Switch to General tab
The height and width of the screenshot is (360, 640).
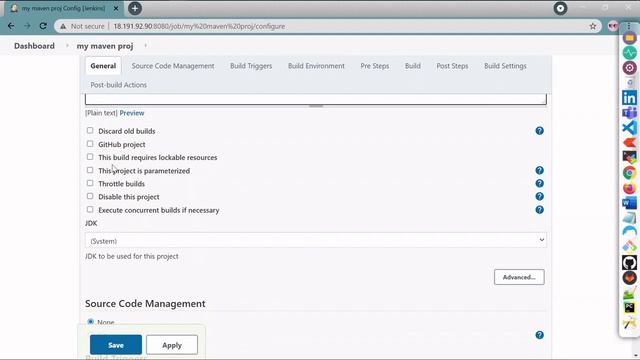(x=103, y=66)
